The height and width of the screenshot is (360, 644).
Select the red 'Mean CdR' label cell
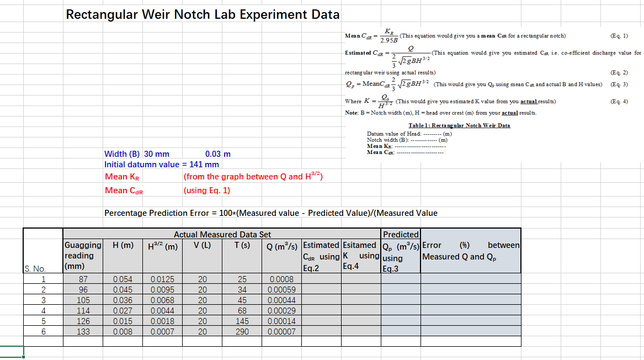(124, 190)
